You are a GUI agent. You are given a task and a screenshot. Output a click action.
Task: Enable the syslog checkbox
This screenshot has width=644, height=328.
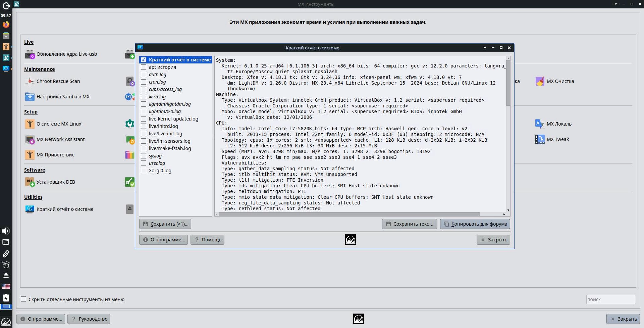pyautogui.click(x=144, y=156)
